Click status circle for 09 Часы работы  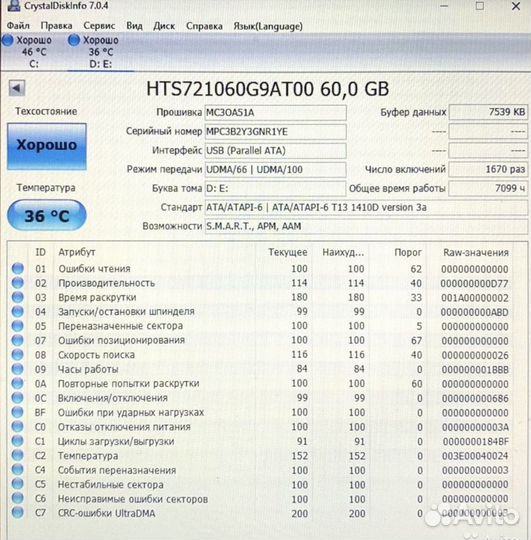tap(18, 369)
